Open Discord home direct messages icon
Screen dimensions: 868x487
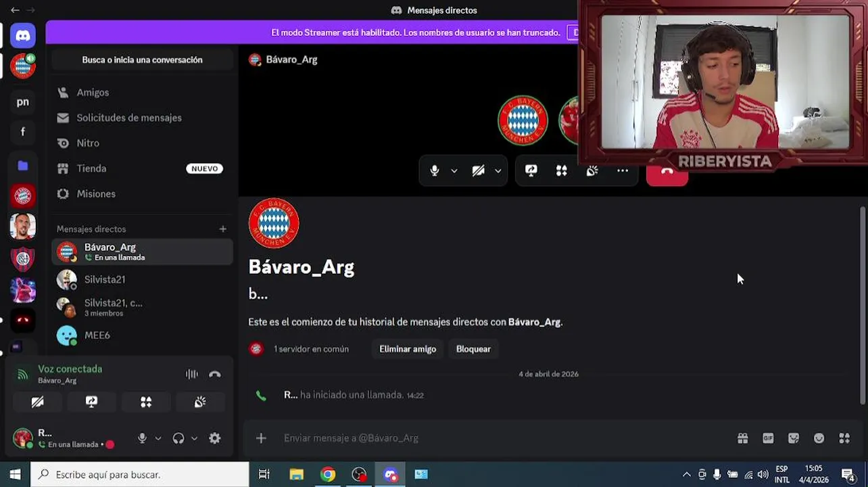[22, 36]
